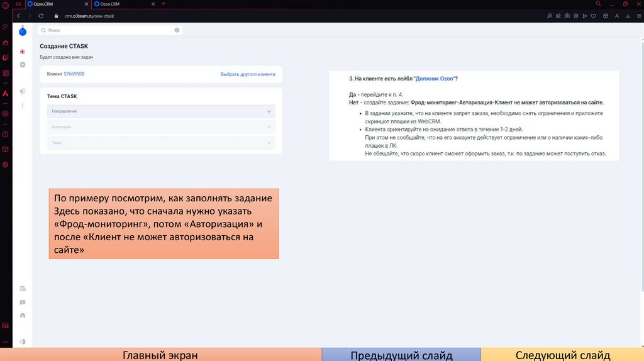644x361 pixels.
Task: Click Выбрать другого клиента link
Action: coord(248,74)
